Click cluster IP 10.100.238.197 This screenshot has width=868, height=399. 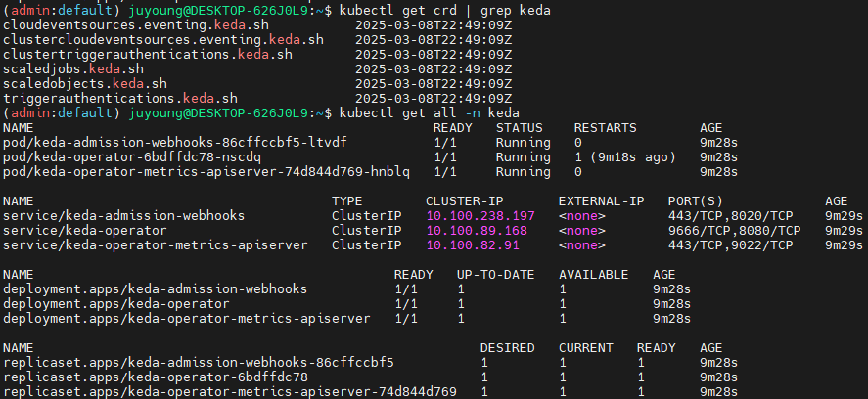[x=480, y=215]
